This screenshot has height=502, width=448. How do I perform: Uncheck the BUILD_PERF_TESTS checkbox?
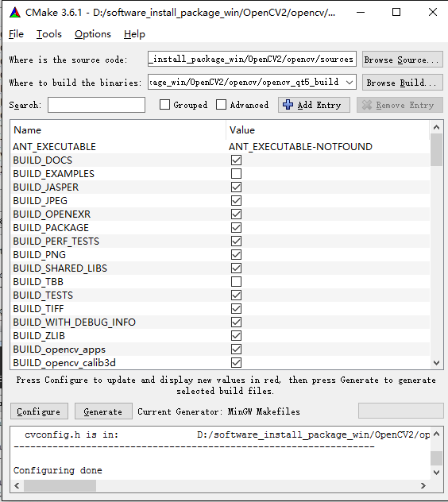point(237,241)
